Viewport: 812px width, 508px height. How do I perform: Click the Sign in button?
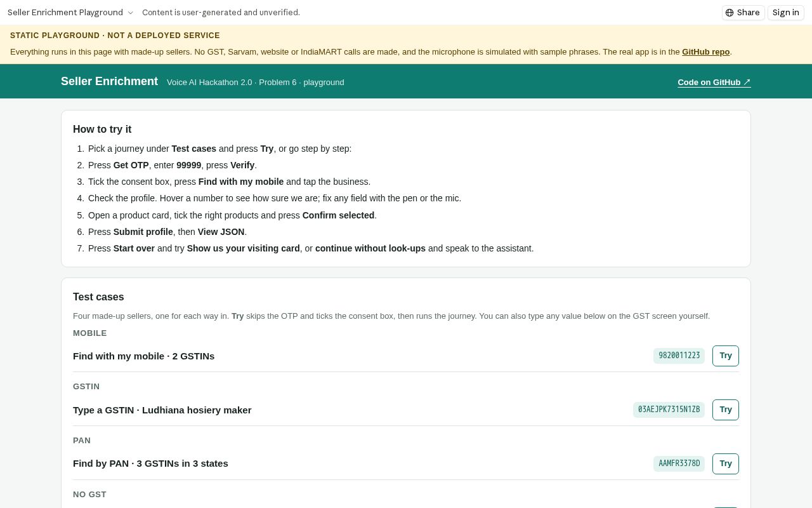(785, 13)
